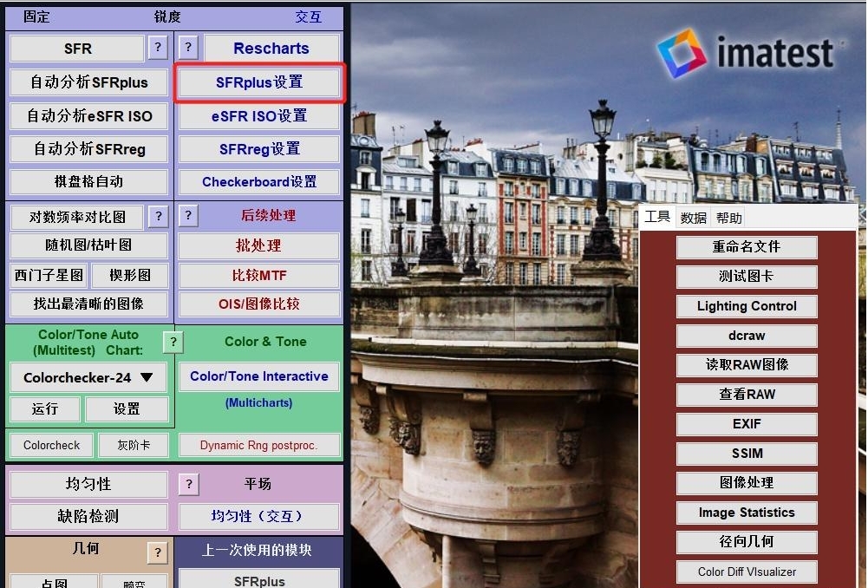This screenshot has width=868, height=588.
Task: Open the 均匀性 module
Action: [x=88, y=484]
